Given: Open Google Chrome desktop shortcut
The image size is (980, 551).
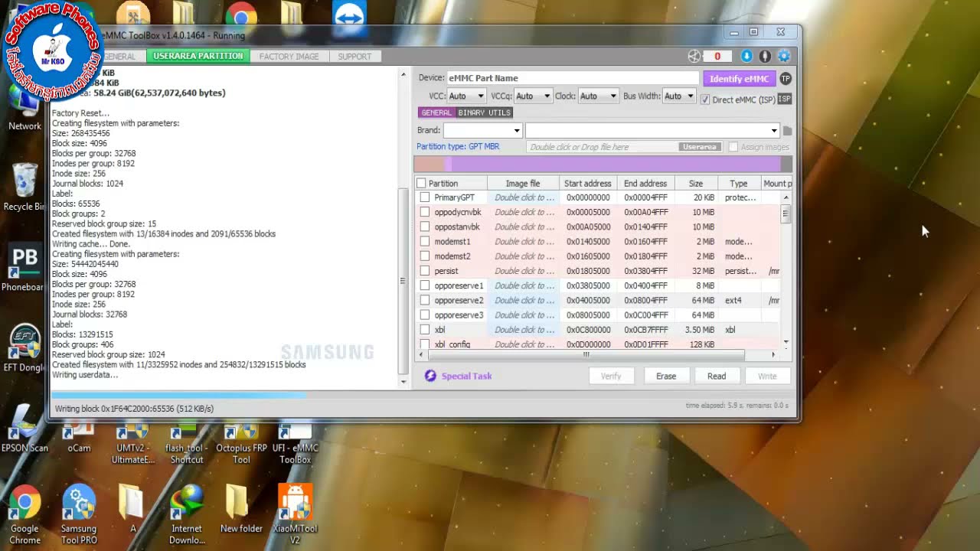Looking at the screenshot, I should click(24, 513).
